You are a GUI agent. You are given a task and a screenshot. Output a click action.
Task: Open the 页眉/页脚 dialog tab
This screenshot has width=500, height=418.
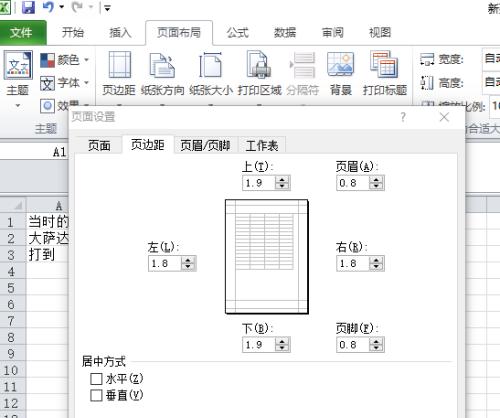click(x=205, y=146)
